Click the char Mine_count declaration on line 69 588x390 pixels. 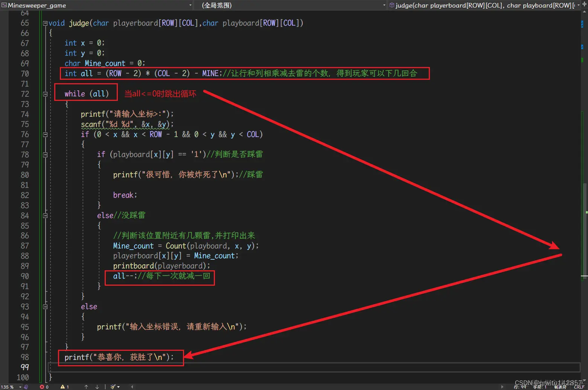[x=105, y=63]
